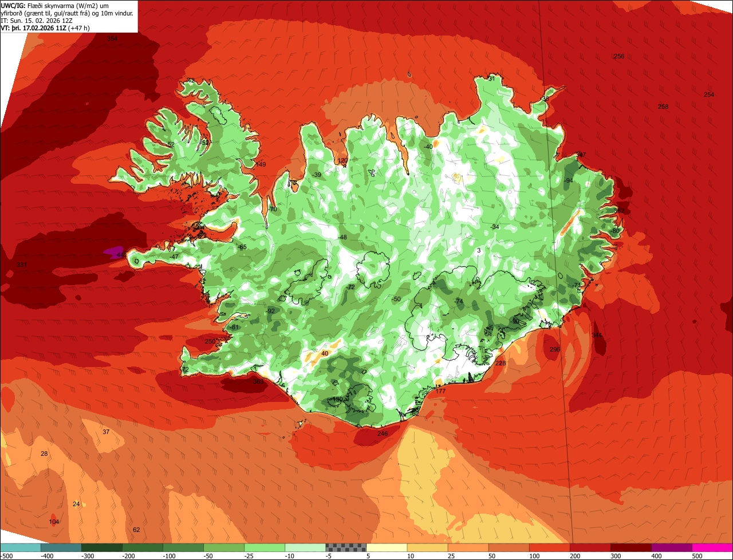733x560 pixels.
Task: Click the '-25' legend scale label
Action: click(x=249, y=556)
